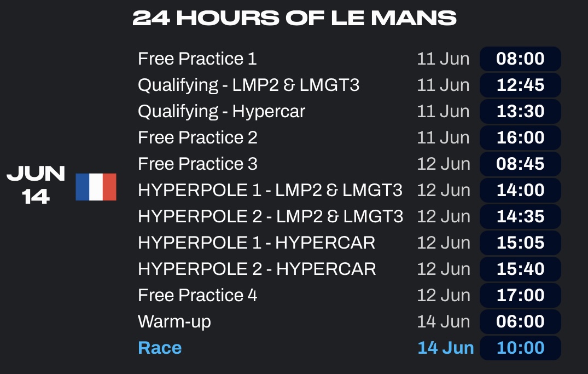Select HYPERPOLE 1 - HYPERCAR session
This screenshot has width=588, height=374.
[x=257, y=243]
